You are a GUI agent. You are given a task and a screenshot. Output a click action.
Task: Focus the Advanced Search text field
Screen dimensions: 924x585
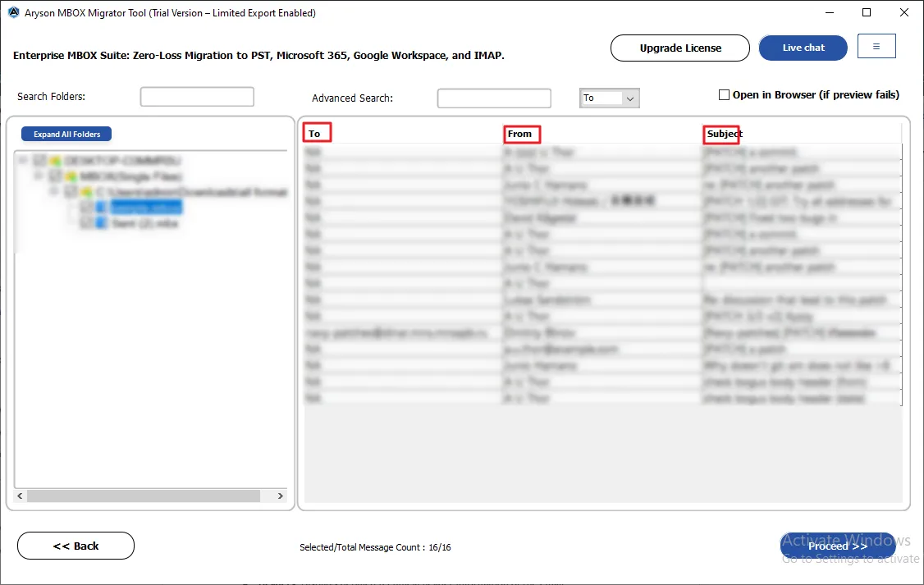494,98
